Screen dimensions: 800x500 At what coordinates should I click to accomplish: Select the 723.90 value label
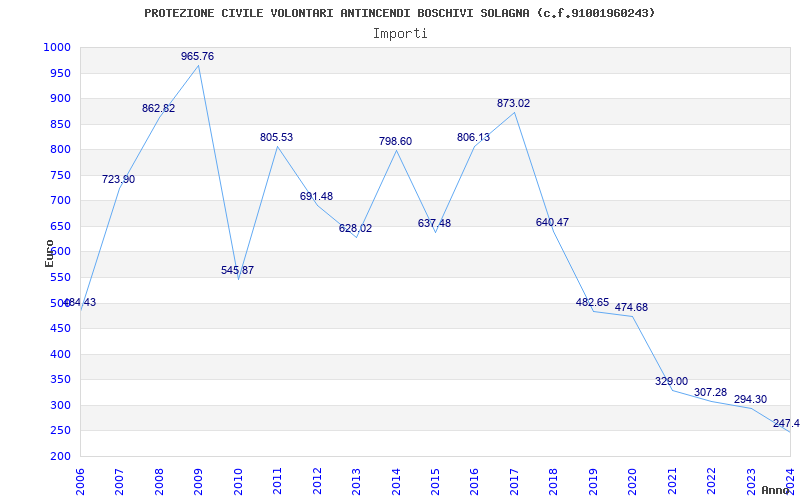pos(118,179)
